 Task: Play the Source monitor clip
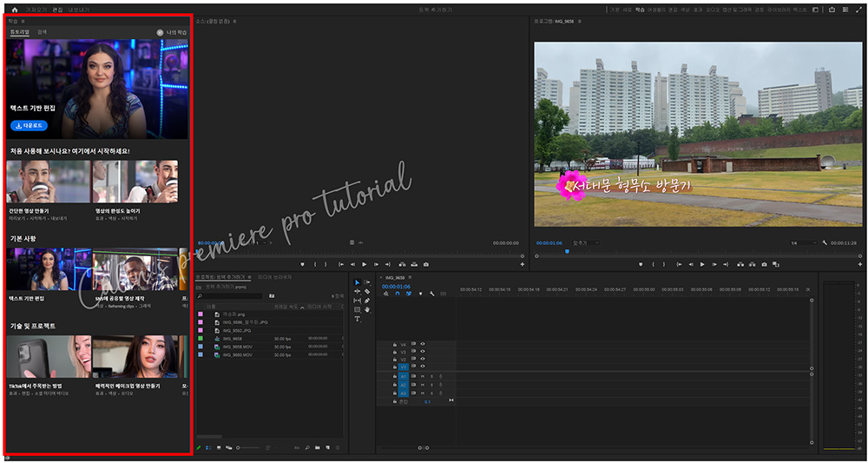365,264
